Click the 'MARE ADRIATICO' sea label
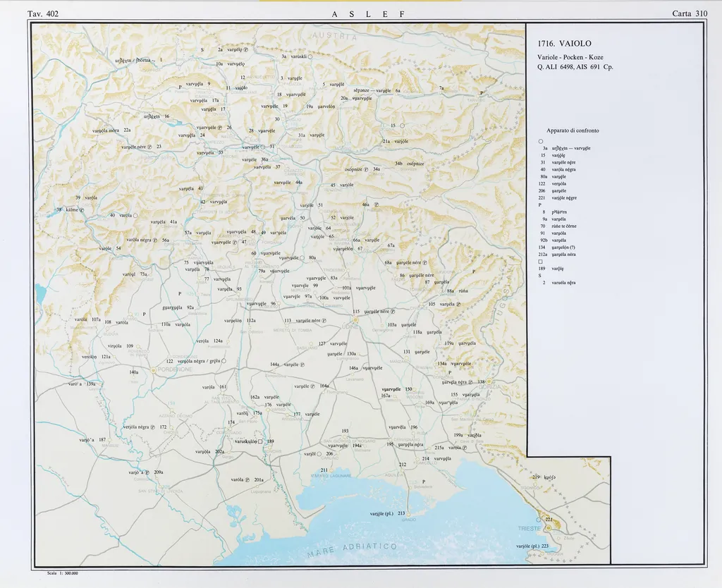Image resolution: width=722 pixels, height=588 pixels. pyautogui.click(x=353, y=550)
